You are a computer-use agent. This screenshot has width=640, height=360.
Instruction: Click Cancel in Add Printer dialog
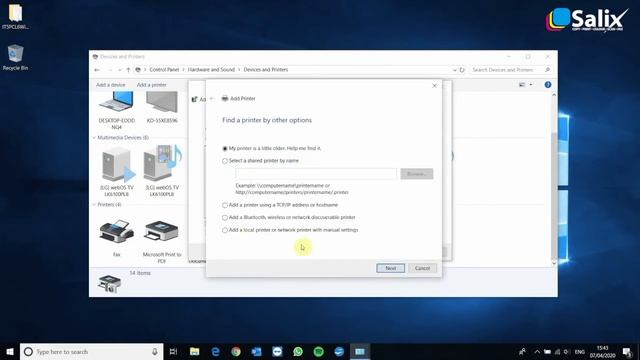[422, 268]
